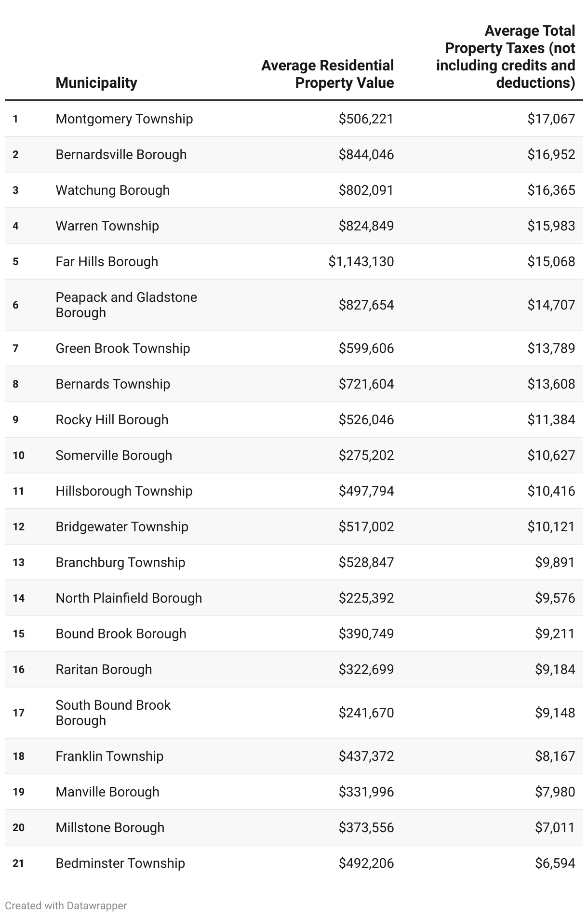Image resolution: width=588 pixels, height=917 pixels.
Task: Click the Average Residential Property Value header
Action: [328, 74]
